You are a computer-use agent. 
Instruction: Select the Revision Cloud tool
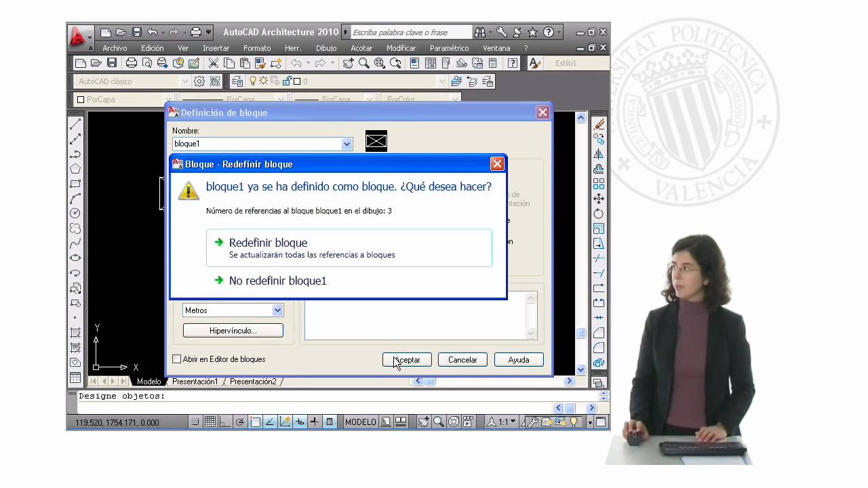(x=75, y=228)
